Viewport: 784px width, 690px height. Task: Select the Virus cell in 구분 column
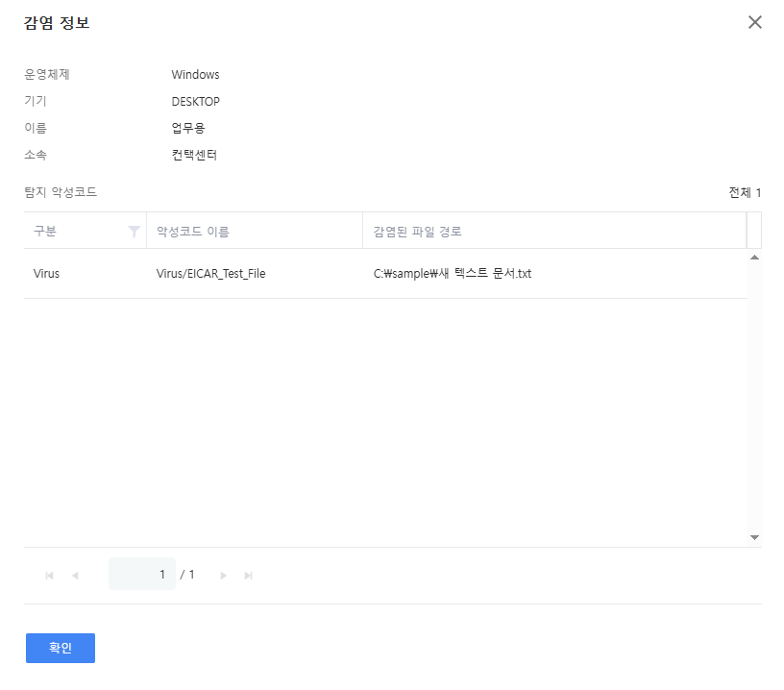click(46, 274)
